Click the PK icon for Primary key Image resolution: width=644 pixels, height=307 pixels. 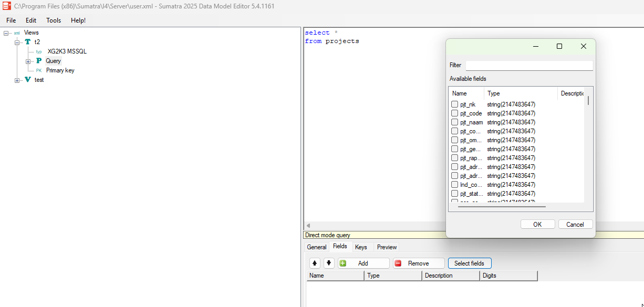tap(39, 70)
